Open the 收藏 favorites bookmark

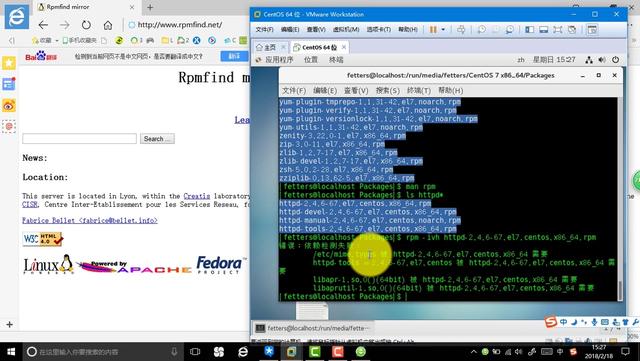tap(42, 40)
